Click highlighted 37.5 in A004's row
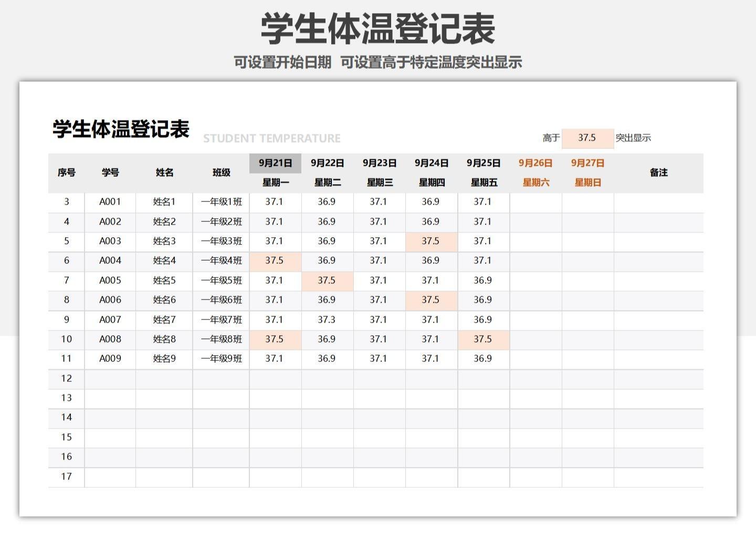Image resolution: width=756 pixels, height=534 pixels. click(275, 261)
